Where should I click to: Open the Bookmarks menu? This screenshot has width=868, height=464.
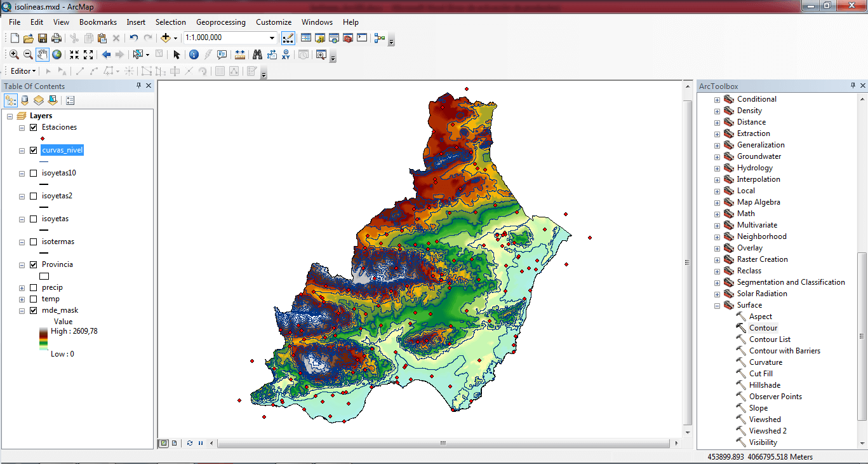[x=98, y=22]
